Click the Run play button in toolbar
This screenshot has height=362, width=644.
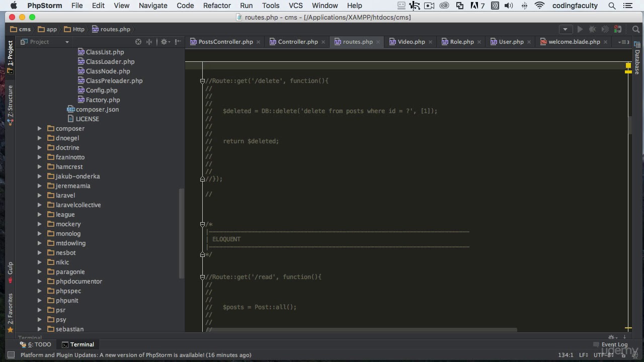(x=580, y=29)
